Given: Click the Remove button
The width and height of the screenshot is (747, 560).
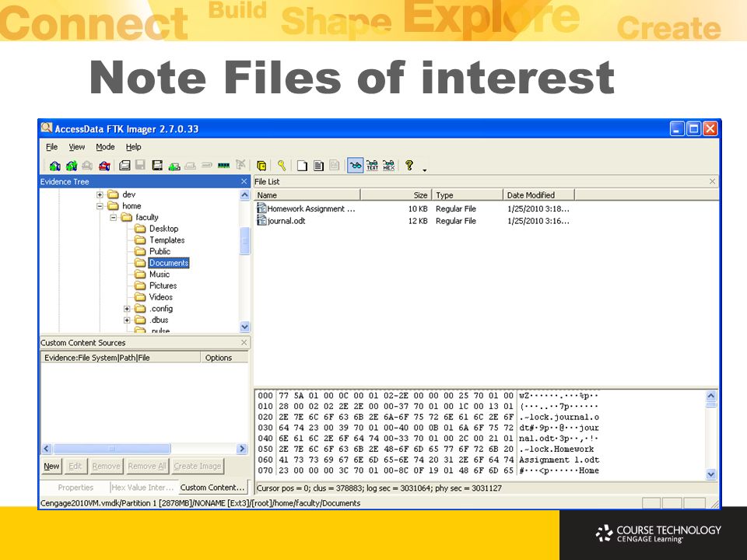Looking at the screenshot, I should [107, 466].
